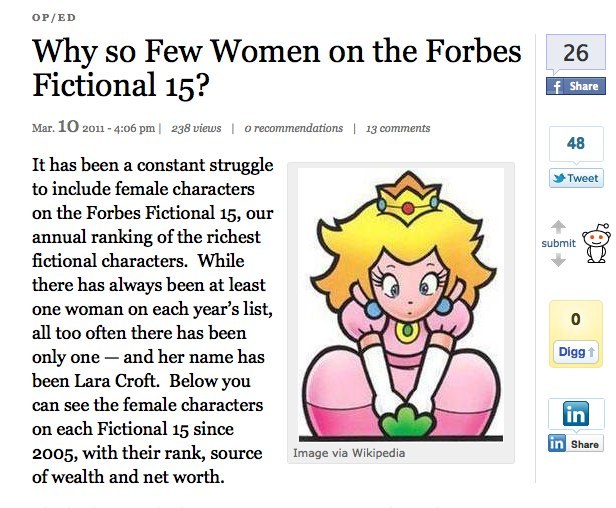Click the Twitter Tweet button
Image resolution: width=616 pixels, height=508 pixels.
point(575,178)
